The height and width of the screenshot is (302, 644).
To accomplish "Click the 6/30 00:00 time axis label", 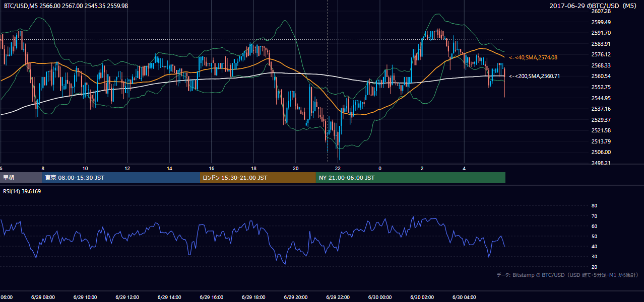I will tap(380, 297).
